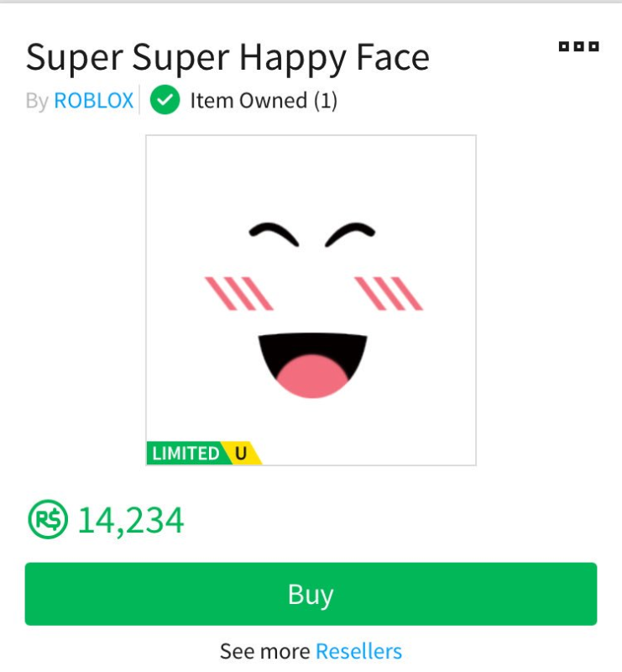Click the green owned checkmark icon
The image size is (622, 672).
point(165,101)
